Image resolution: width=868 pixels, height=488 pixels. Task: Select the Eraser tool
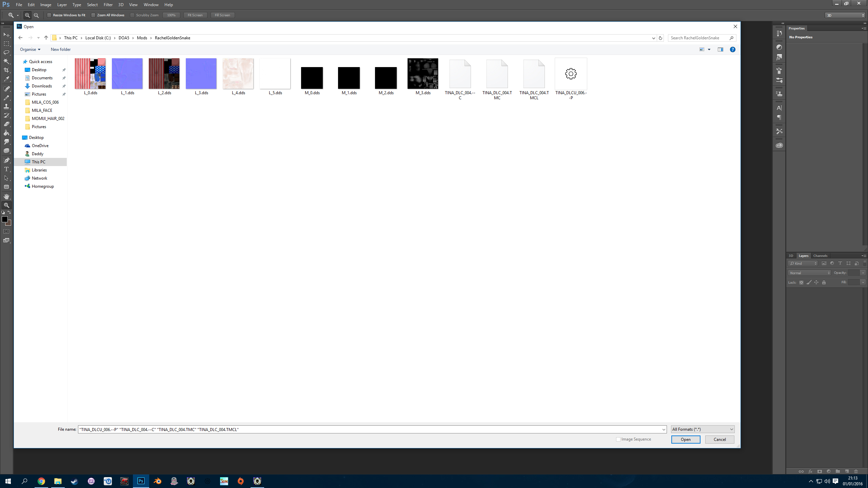(6, 124)
